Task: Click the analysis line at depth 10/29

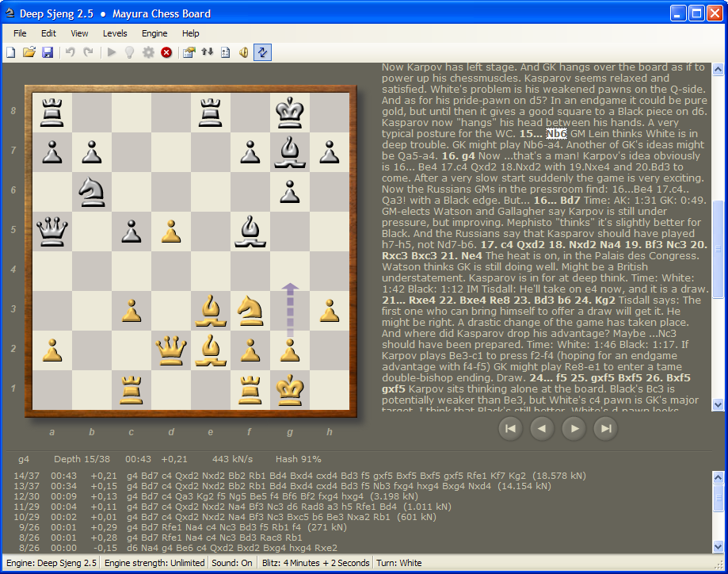Action: click(225, 517)
